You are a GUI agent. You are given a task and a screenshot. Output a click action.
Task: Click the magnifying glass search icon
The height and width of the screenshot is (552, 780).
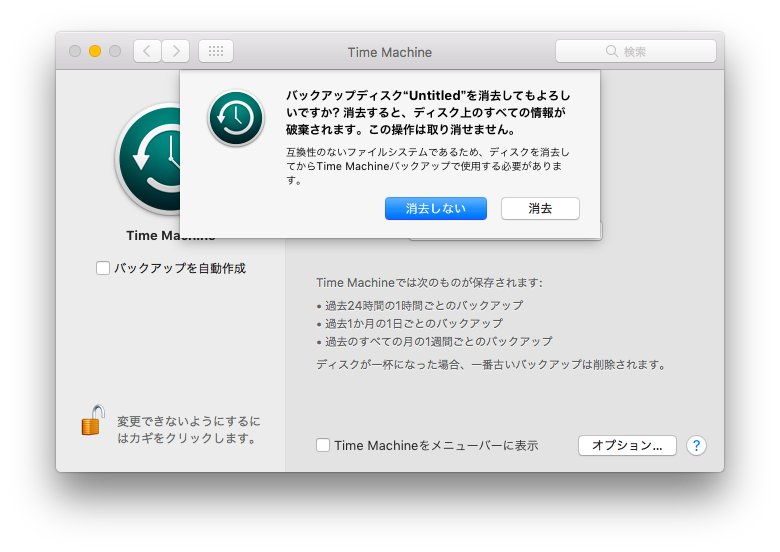point(611,51)
